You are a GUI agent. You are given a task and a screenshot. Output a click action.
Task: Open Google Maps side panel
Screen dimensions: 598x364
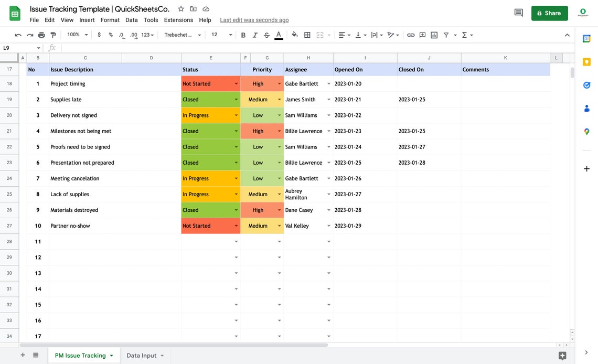pos(586,131)
